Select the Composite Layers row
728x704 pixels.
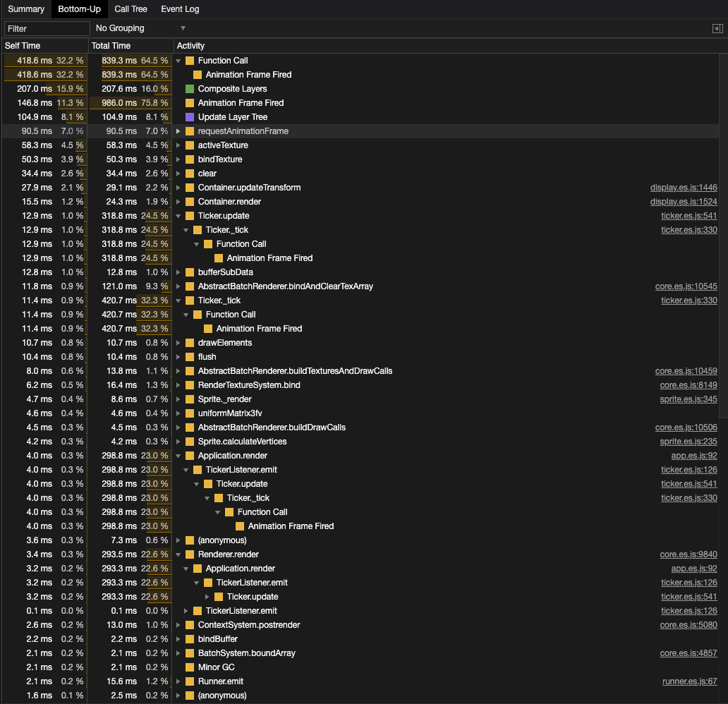360,89
